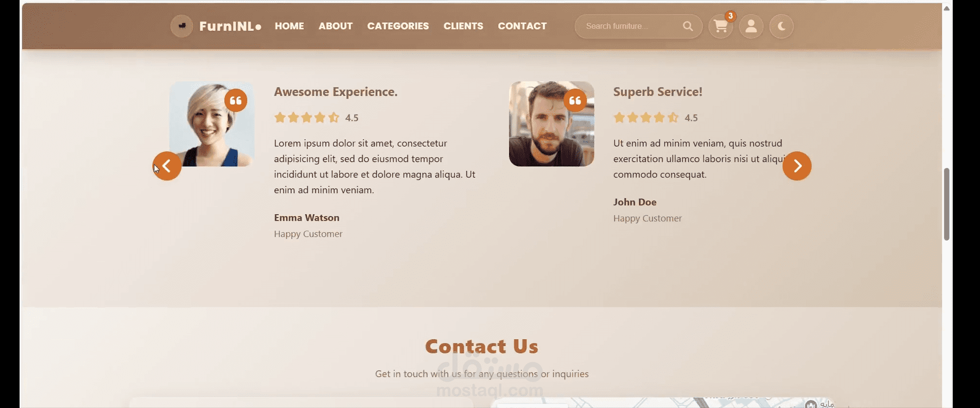The width and height of the screenshot is (980, 408).
Task: Show next testimonial with right arrow
Action: [x=797, y=166]
